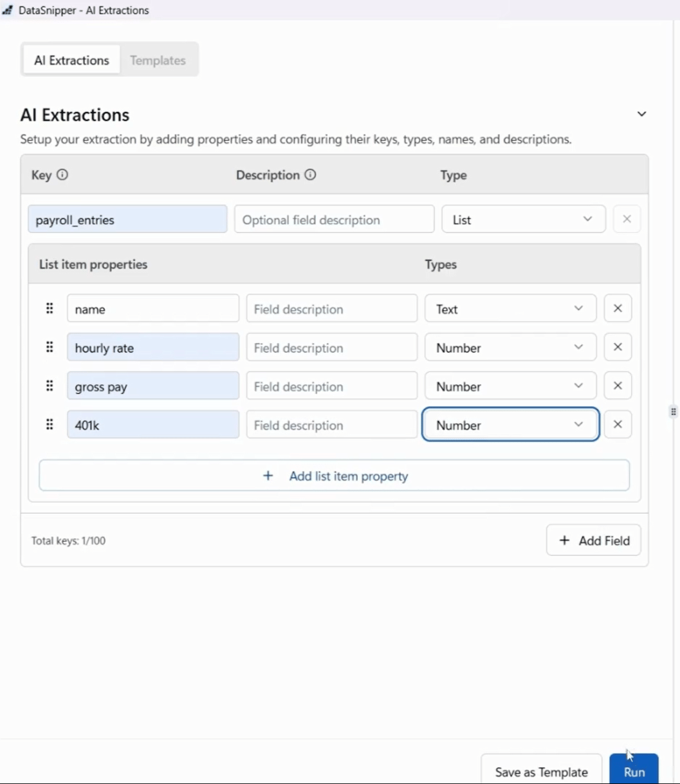Click the info icon next to Key header
Screen dimensions: 680x784
[x=62, y=174]
